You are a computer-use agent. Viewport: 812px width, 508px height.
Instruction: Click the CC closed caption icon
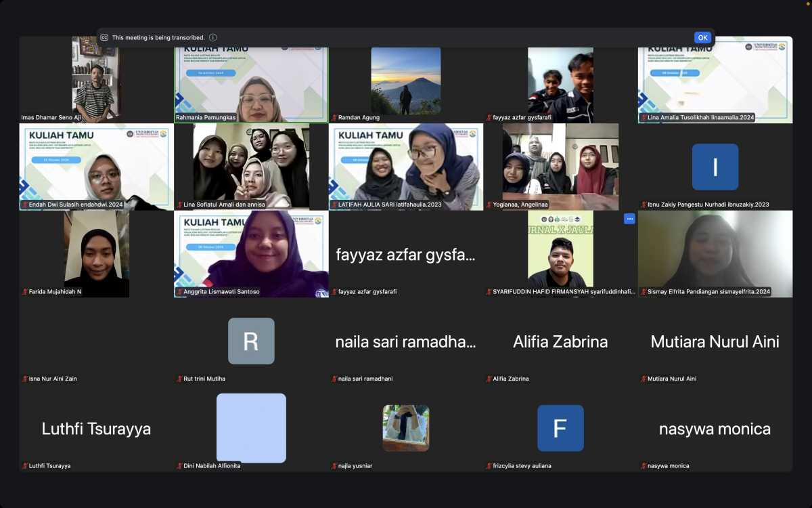click(x=104, y=38)
